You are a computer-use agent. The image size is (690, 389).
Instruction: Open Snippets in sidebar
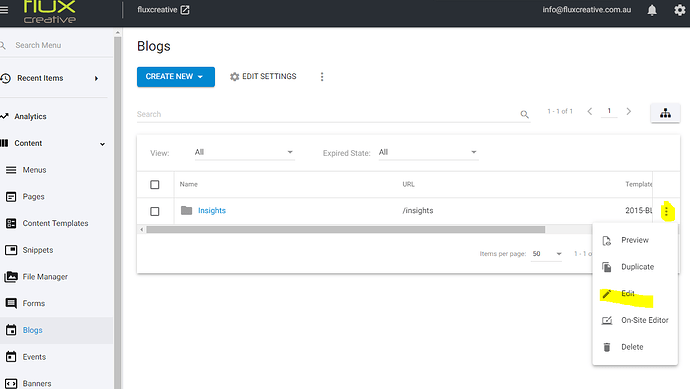point(38,250)
